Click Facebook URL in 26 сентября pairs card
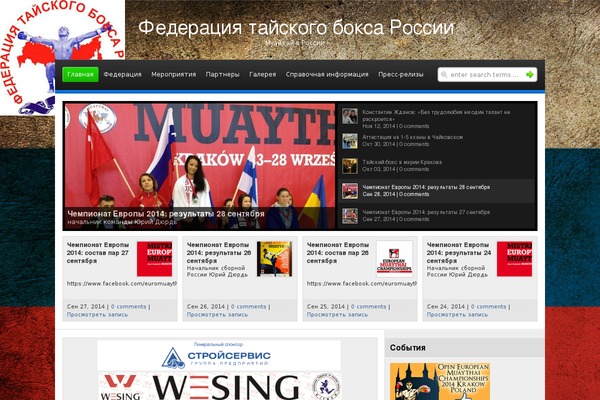600x400 pixels. point(362,284)
